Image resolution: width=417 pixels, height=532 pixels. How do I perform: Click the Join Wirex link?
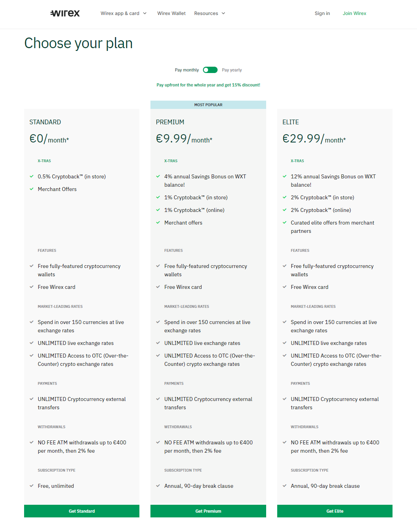[354, 13]
